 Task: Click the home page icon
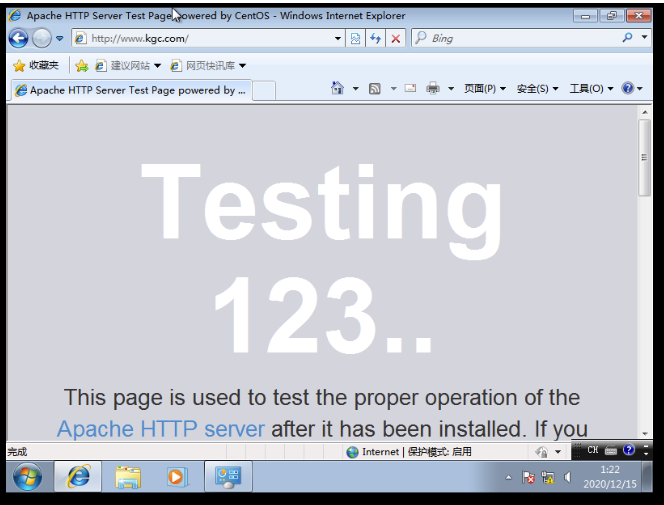tap(338, 88)
